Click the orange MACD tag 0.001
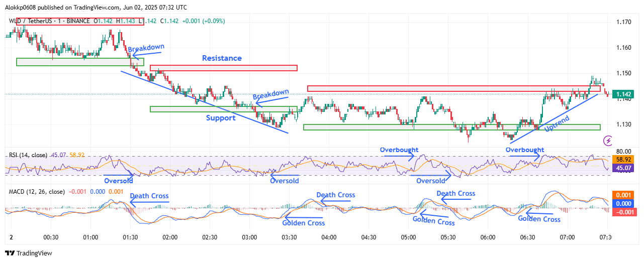This screenshot has height=262, width=644. (x=624, y=195)
